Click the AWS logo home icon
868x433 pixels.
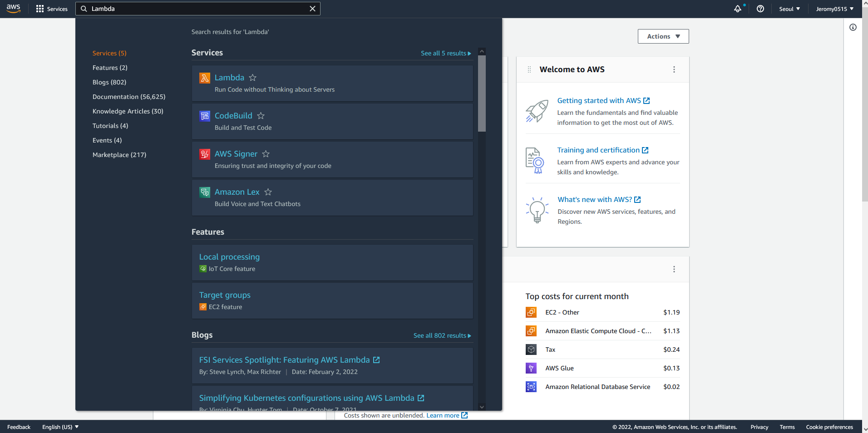pyautogui.click(x=14, y=9)
